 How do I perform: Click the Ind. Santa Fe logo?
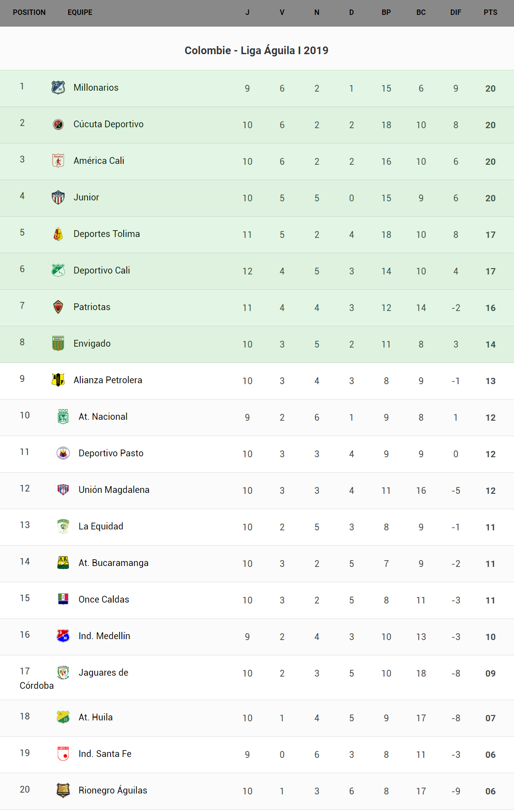(x=63, y=754)
